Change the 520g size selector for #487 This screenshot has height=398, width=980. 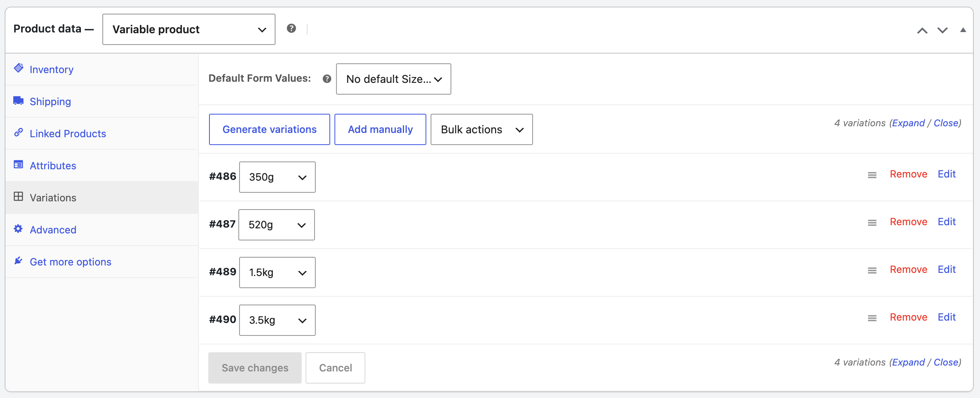coord(277,225)
